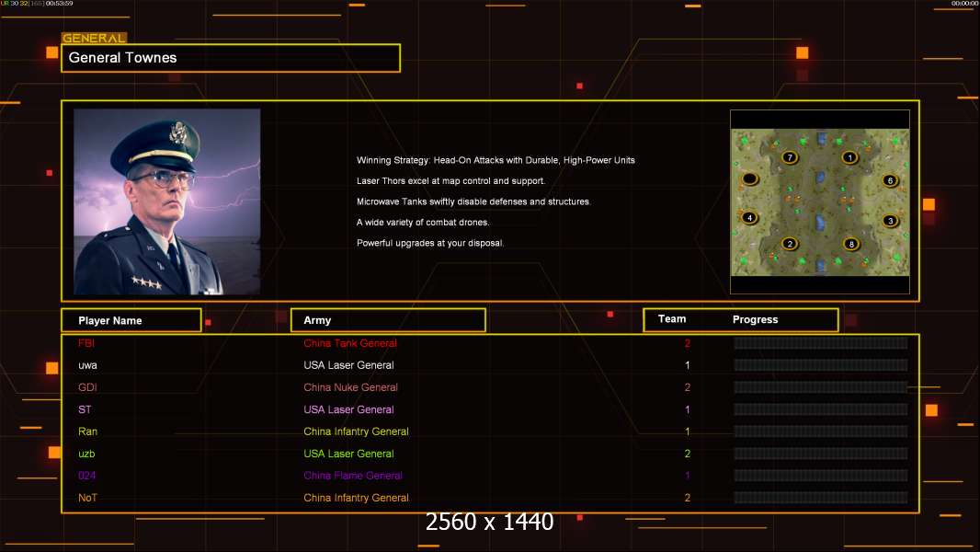
Task: Click the Winning Strategy description line
Action: click(496, 160)
